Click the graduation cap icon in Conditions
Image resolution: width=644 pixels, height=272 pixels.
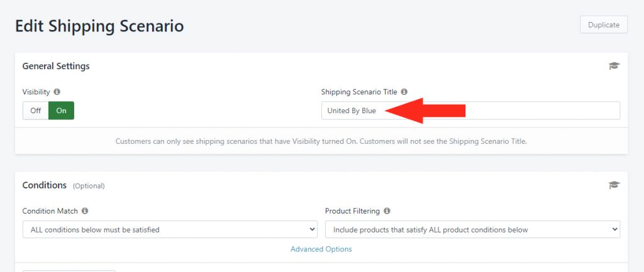(614, 185)
